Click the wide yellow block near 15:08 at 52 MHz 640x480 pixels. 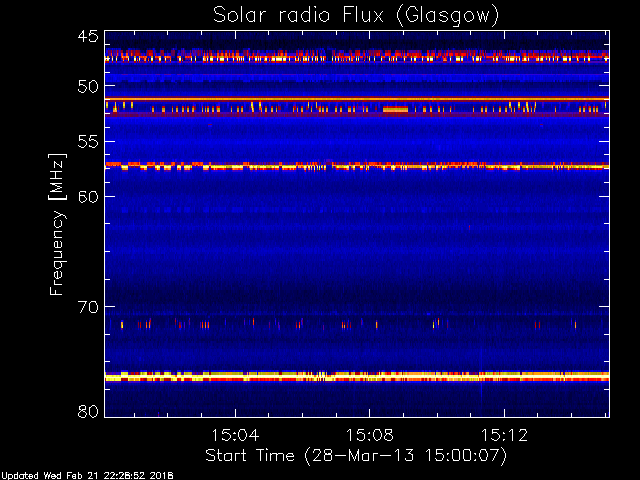396,109
